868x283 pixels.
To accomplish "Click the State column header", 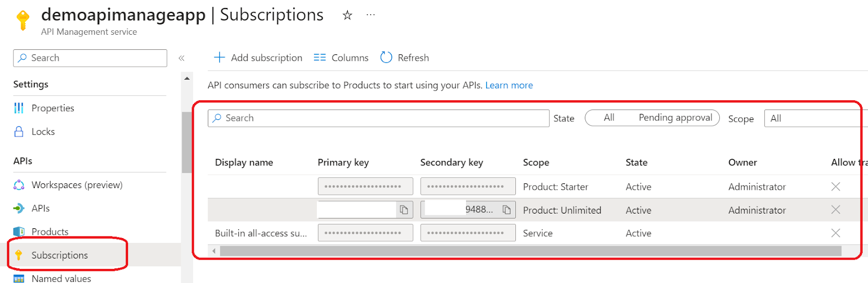I will 636,162.
